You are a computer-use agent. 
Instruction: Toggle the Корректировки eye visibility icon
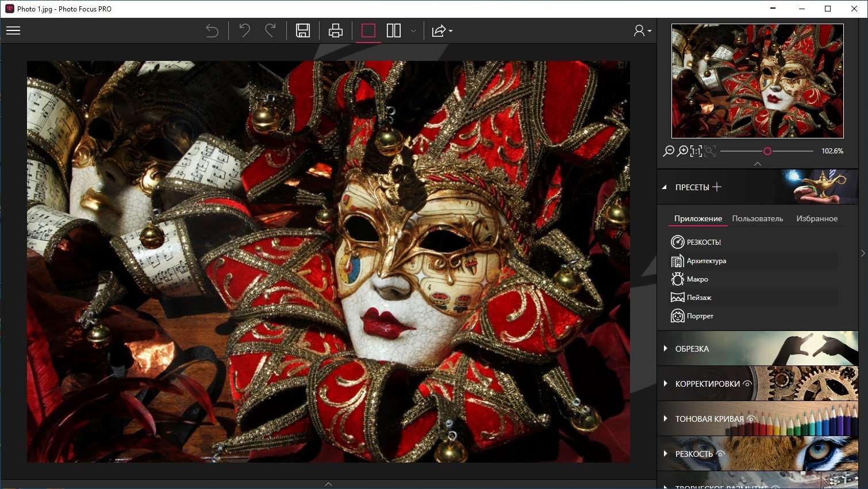pyautogui.click(x=747, y=383)
